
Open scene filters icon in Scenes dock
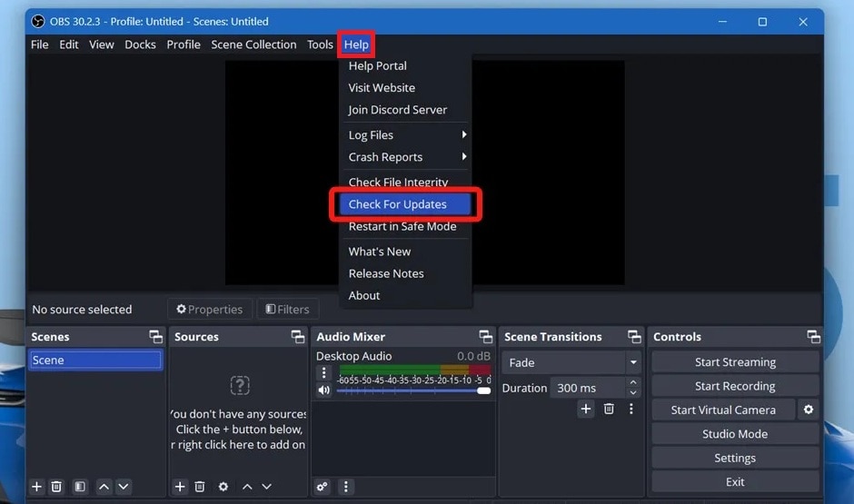(x=80, y=486)
